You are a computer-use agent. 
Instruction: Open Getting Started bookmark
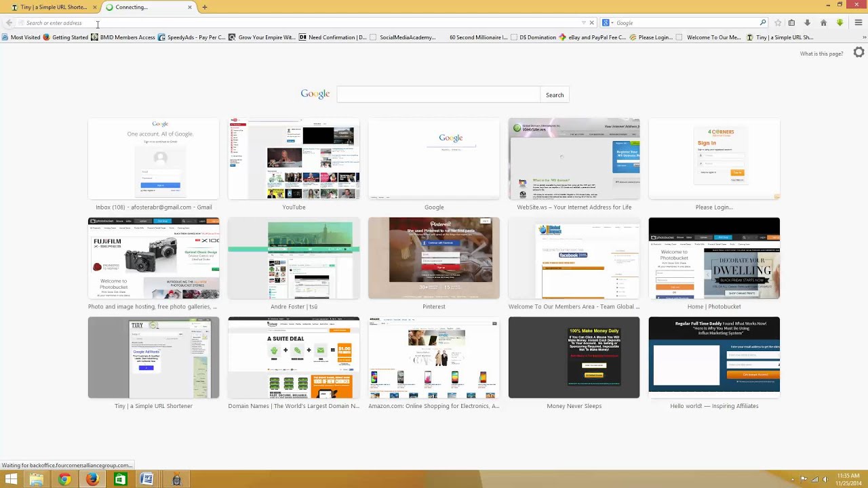point(66,37)
